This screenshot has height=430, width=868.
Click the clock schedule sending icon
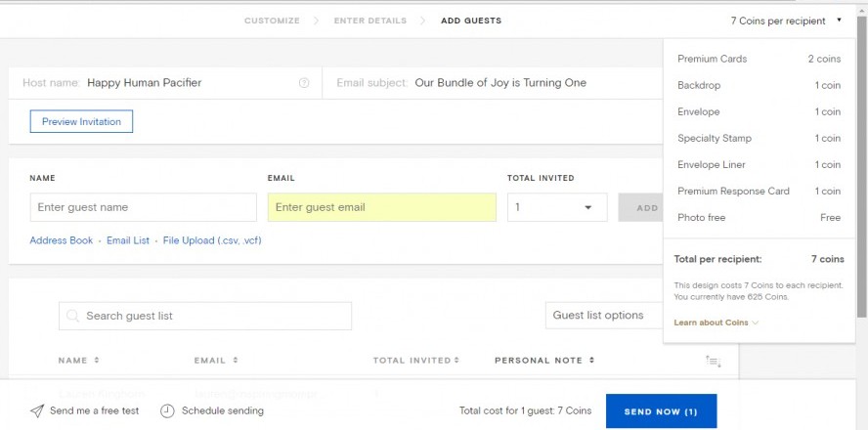tap(167, 411)
